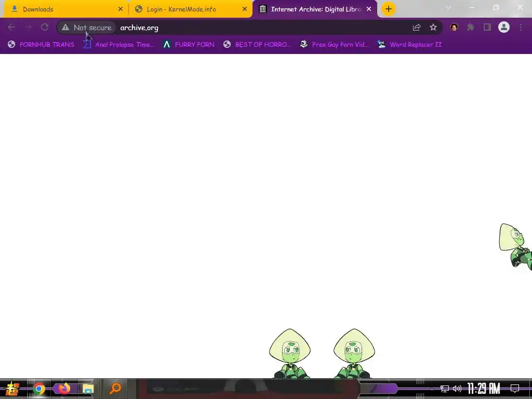Open the avatar extension icon in toolbar
This screenshot has height=399, width=532.
454,27
